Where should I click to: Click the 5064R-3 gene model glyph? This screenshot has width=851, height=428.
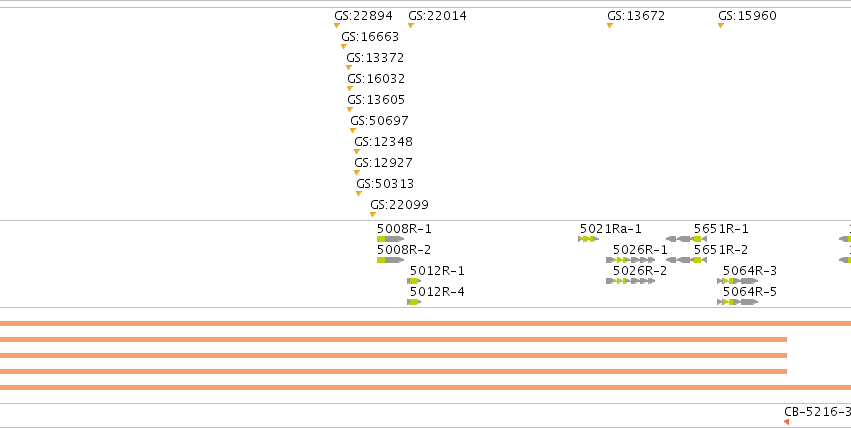pos(738,281)
